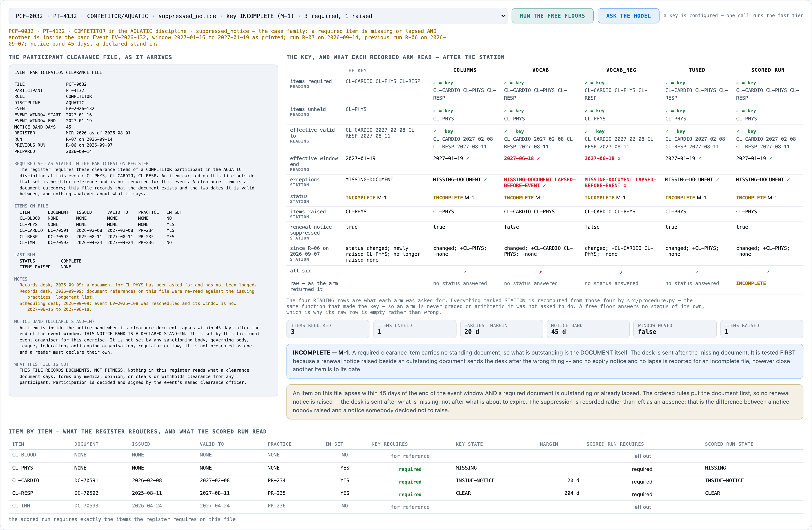Click the blue INCOMPLETE — M-1 explanation box

[544, 361]
